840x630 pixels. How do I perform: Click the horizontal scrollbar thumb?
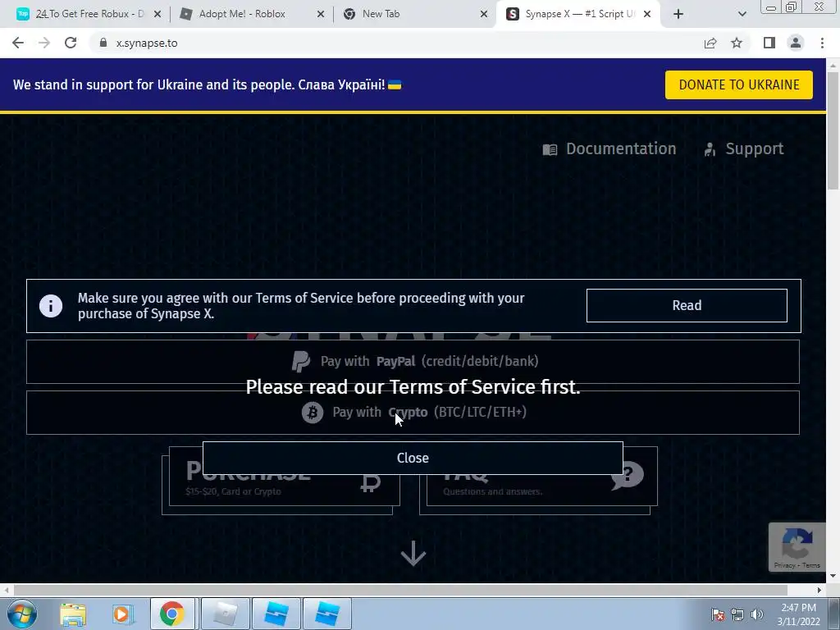(400, 590)
